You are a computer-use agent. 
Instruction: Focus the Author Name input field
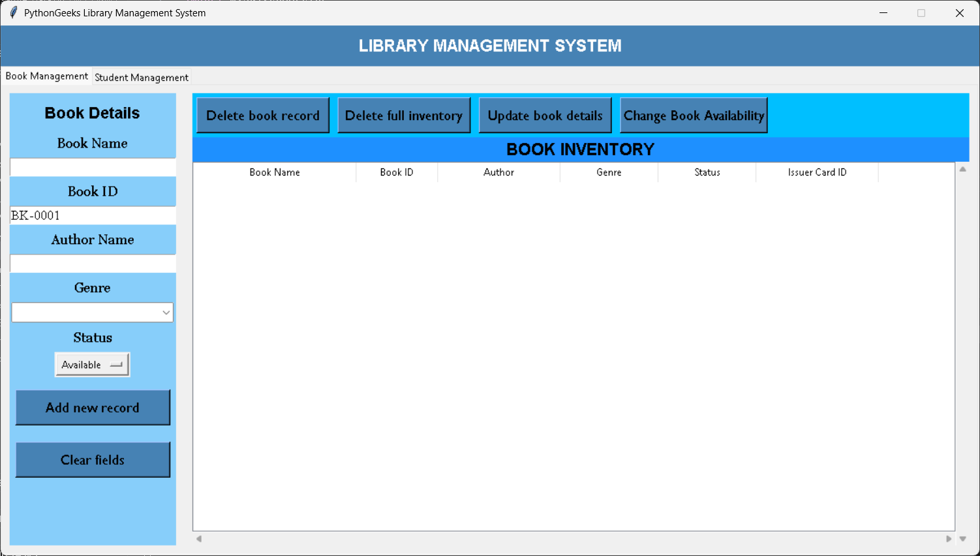93,264
